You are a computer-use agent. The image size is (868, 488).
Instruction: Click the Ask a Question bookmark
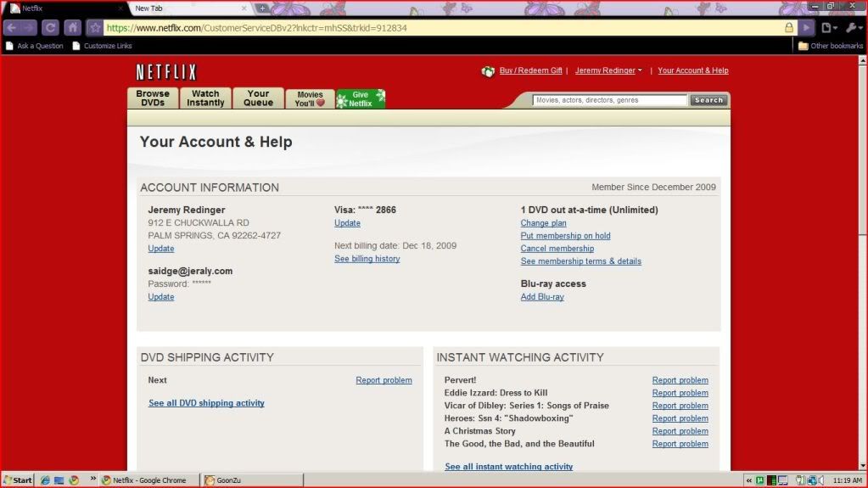(34, 46)
